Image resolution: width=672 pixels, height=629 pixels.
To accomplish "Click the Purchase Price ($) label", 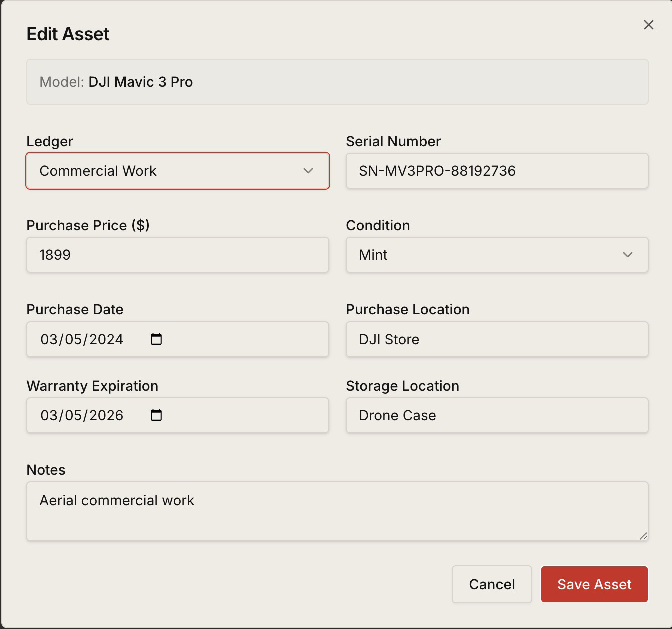I will [x=88, y=225].
